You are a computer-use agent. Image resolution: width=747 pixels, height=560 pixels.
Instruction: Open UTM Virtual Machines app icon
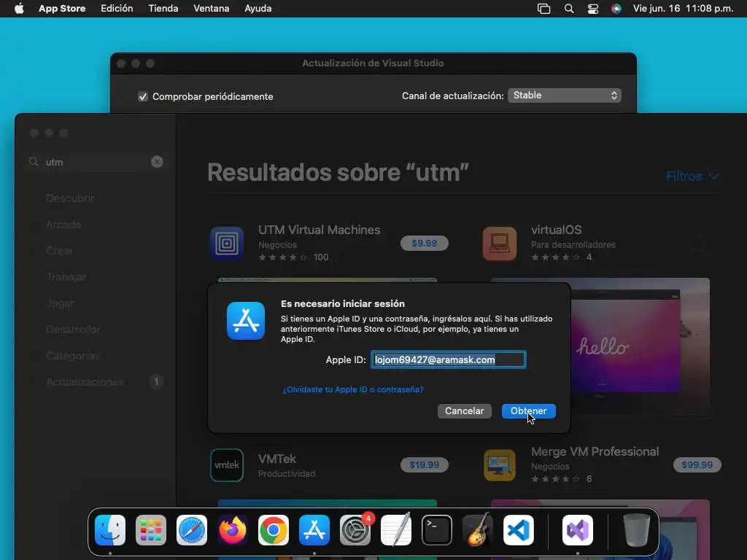tap(227, 244)
